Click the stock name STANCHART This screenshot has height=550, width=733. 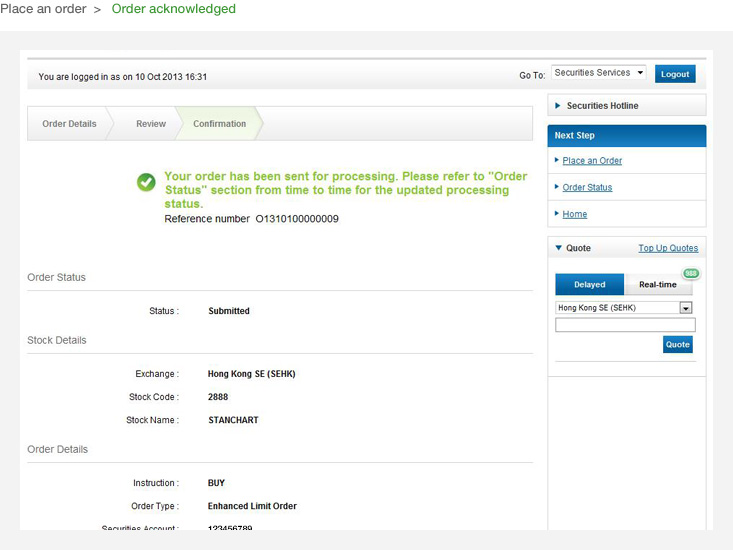(233, 420)
